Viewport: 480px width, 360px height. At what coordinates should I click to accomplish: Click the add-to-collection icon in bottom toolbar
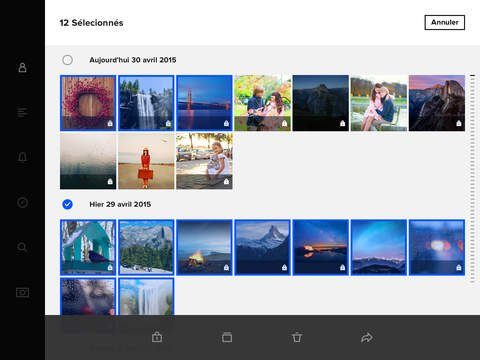(x=227, y=337)
